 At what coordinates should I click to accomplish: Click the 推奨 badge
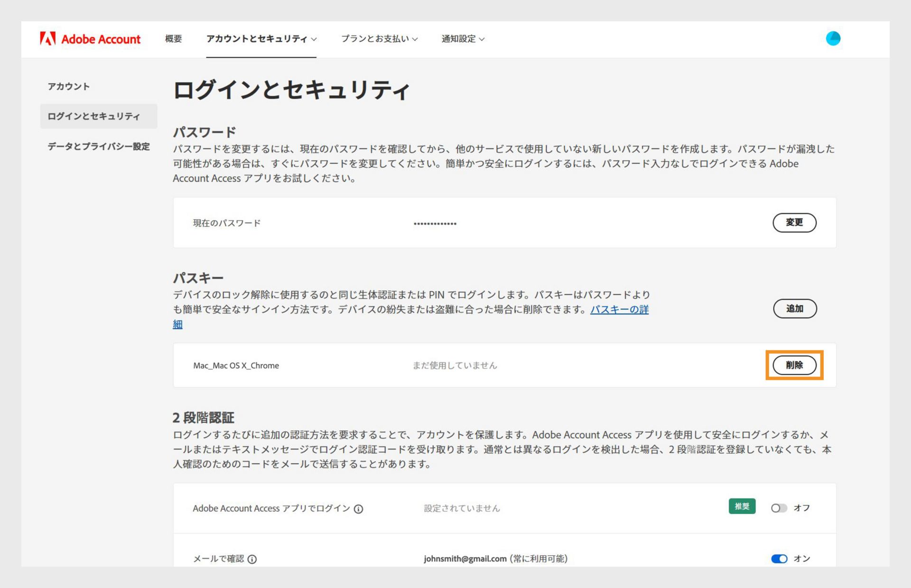742,506
